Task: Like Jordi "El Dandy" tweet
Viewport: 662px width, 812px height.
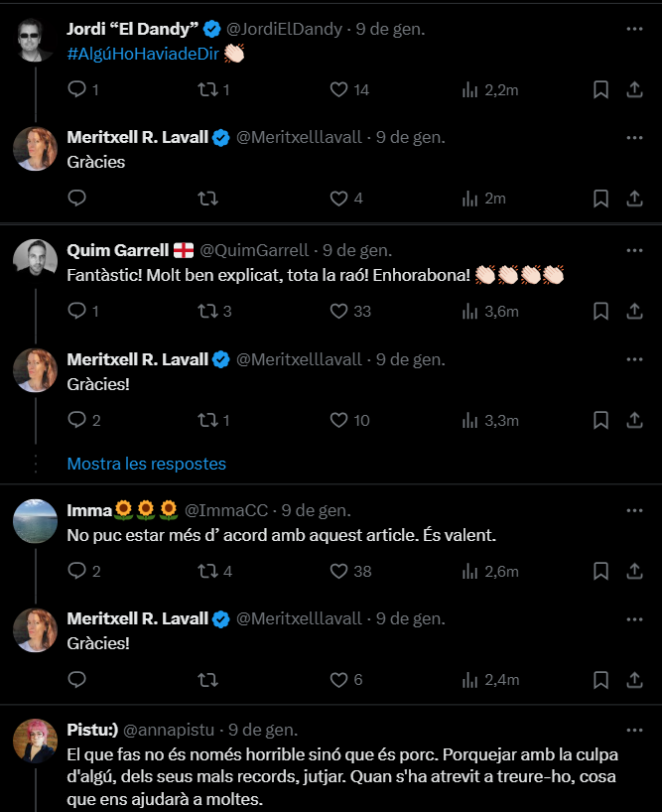Action: (339, 89)
